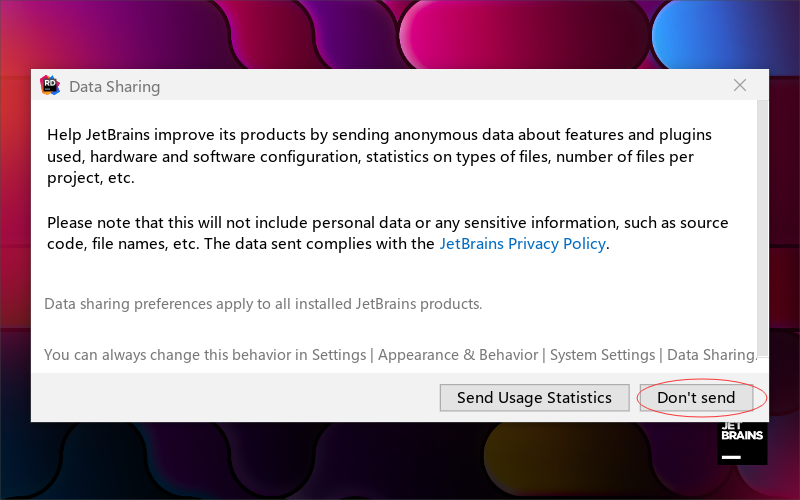800x500 pixels.
Task: Open the JetBrains Privacy Policy link
Action: click(522, 244)
